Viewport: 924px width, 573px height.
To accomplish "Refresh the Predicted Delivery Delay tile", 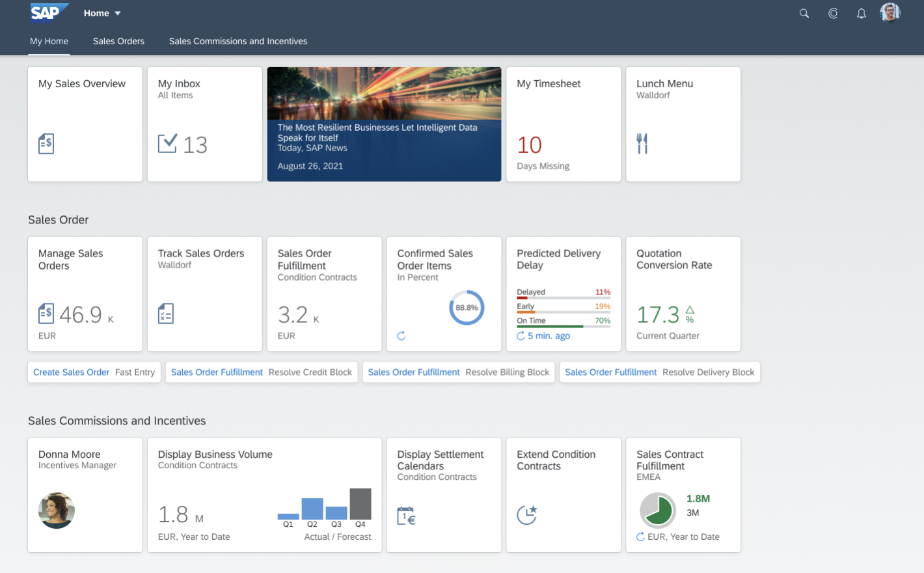I will pos(521,336).
